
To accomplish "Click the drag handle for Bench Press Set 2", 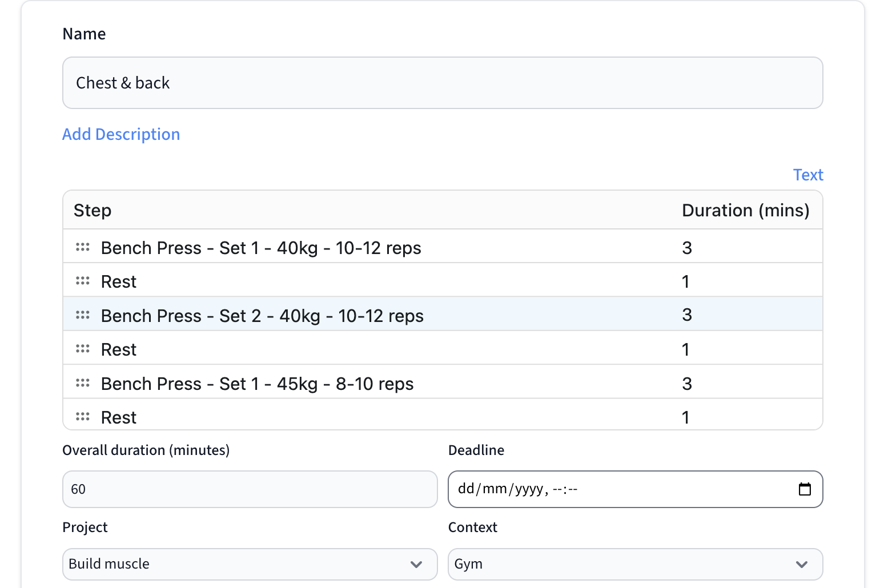I will 83,315.
